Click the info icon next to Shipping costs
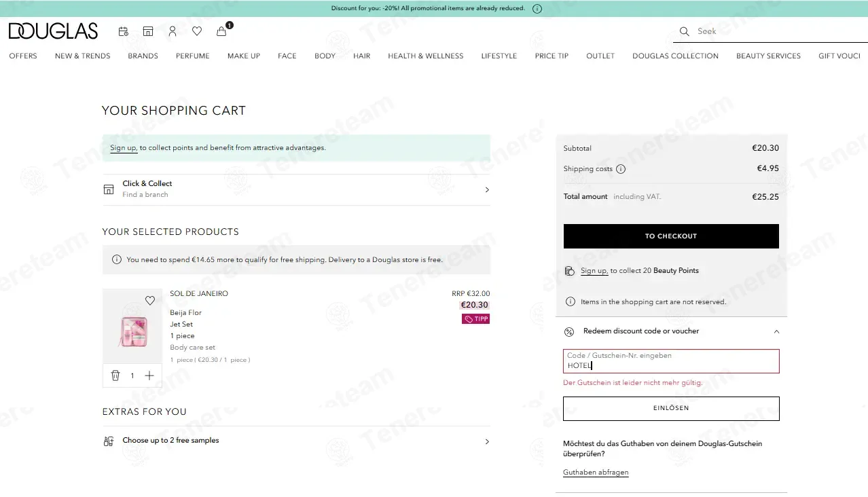868x497 pixels. [621, 169]
